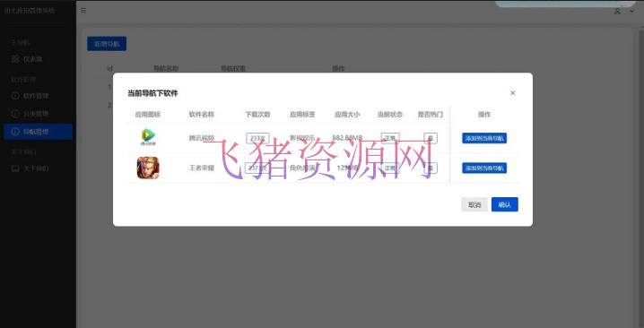Screen dimensions: 644x328
Task: Click the 当前导航下软件 dialog title
Action: coord(152,93)
